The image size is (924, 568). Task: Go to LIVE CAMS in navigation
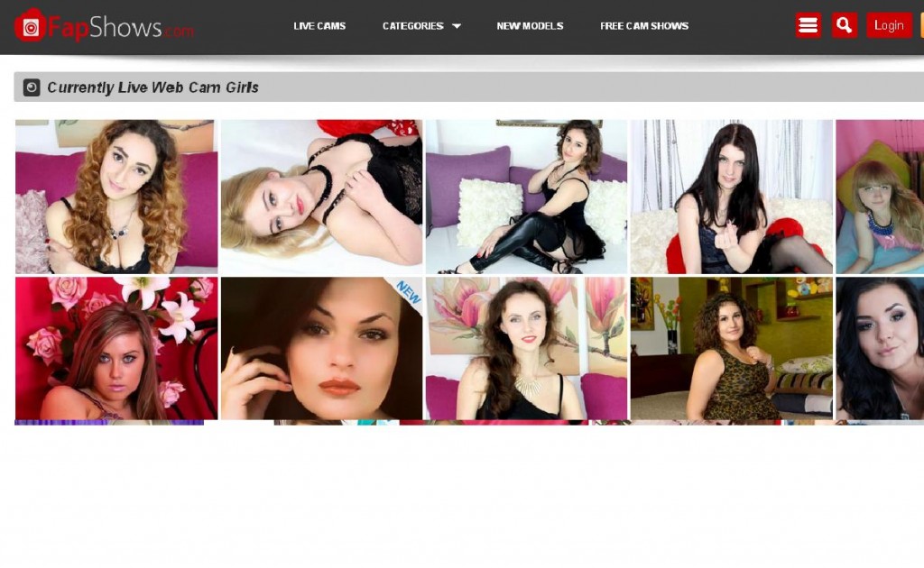(x=319, y=26)
